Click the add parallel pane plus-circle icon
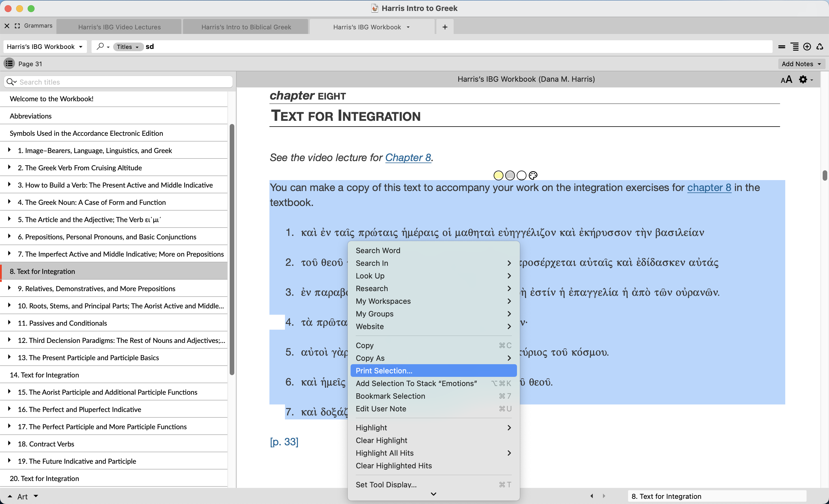The width and height of the screenshot is (829, 504). click(807, 47)
